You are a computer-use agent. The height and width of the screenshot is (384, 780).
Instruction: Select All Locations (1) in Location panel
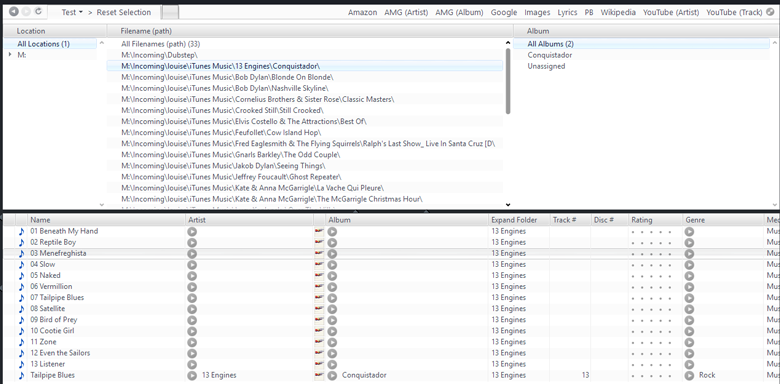click(50, 44)
